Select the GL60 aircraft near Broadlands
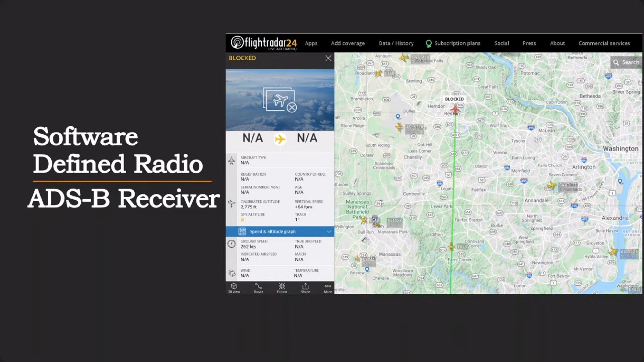 (x=378, y=73)
